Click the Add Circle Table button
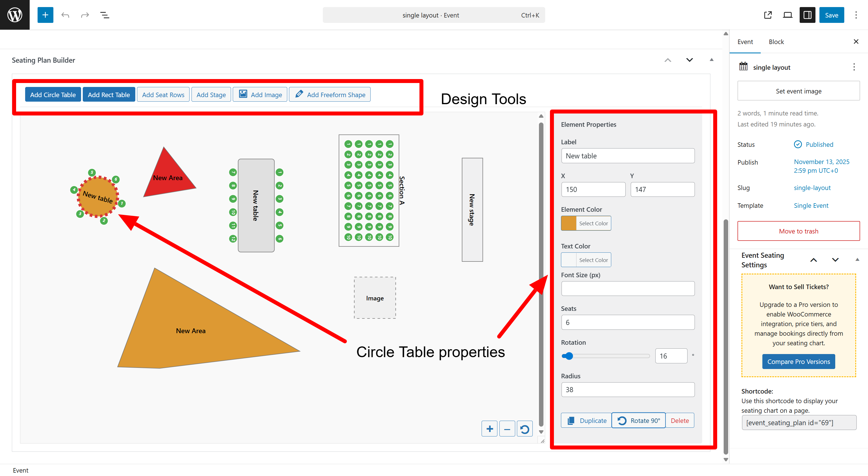 (x=53, y=94)
